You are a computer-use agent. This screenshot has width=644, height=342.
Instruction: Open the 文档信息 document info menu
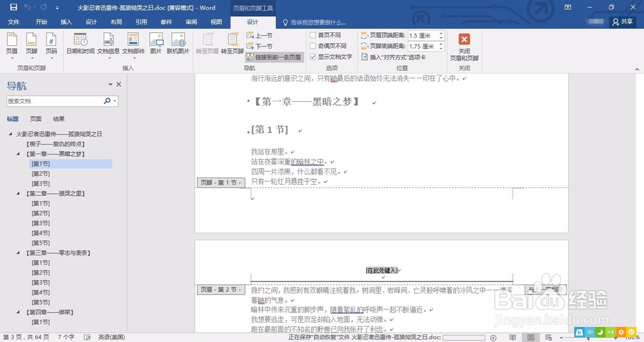tap(108, 46)
